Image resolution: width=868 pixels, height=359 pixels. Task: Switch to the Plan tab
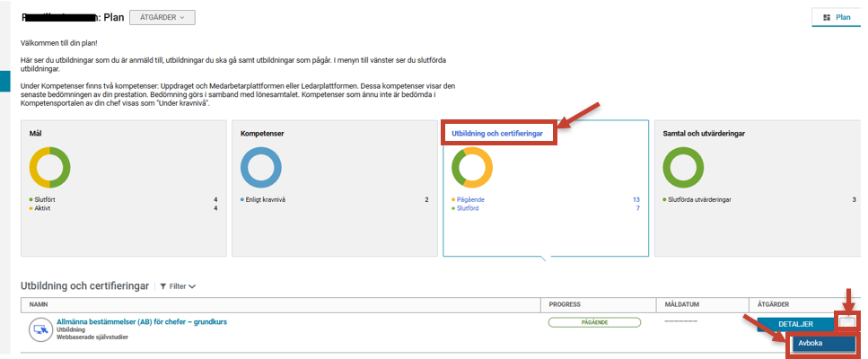[837, 18]
